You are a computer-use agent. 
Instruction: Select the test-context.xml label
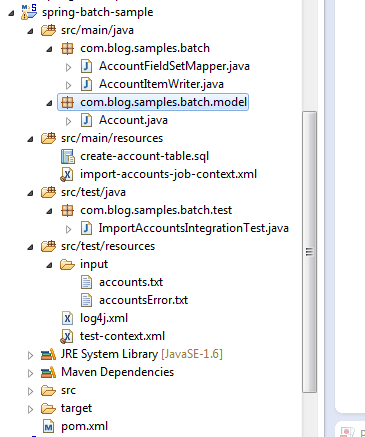(x=122, y=336)
